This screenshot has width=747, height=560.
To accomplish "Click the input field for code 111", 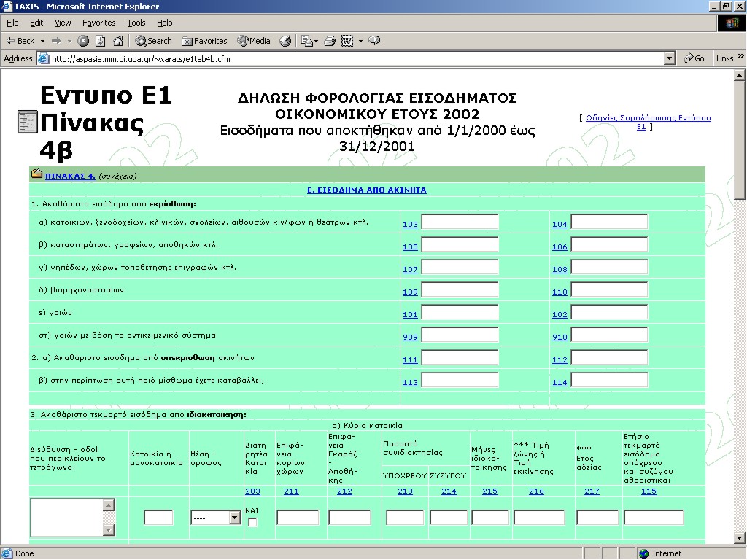I will [460, 357].
